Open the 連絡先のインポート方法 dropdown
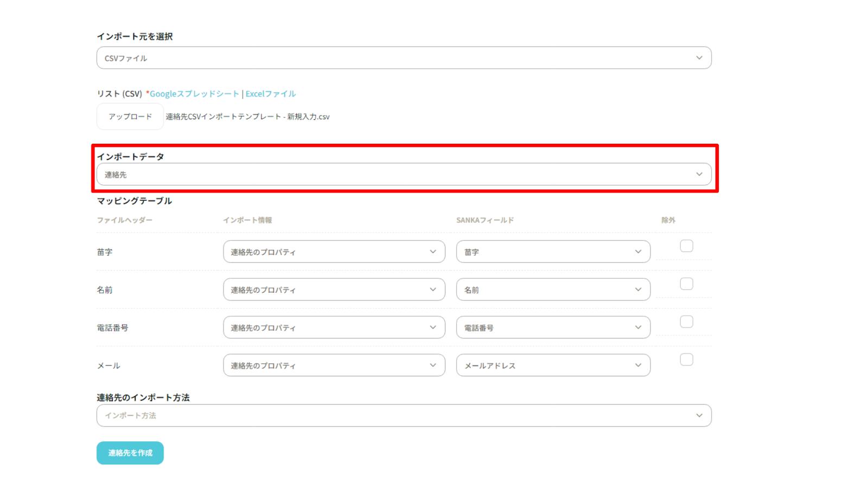Image resolution: width=868 pixels, height=488 pixels. [x=404, y=415]
